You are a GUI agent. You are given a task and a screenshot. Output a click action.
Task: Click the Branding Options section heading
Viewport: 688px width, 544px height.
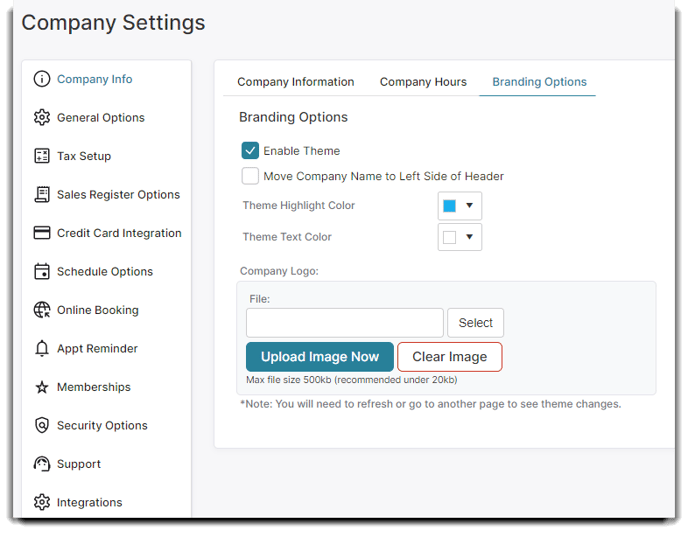point(293,117)
